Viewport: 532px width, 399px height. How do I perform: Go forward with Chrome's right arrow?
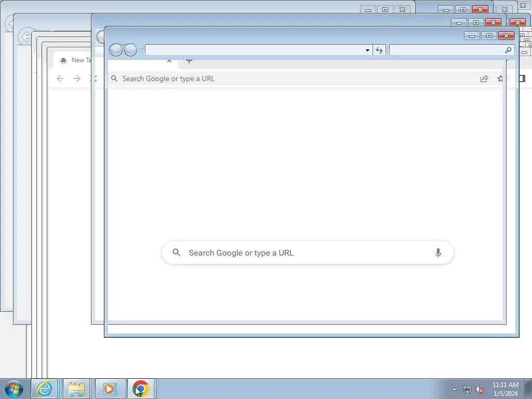(x=77, y=79)
